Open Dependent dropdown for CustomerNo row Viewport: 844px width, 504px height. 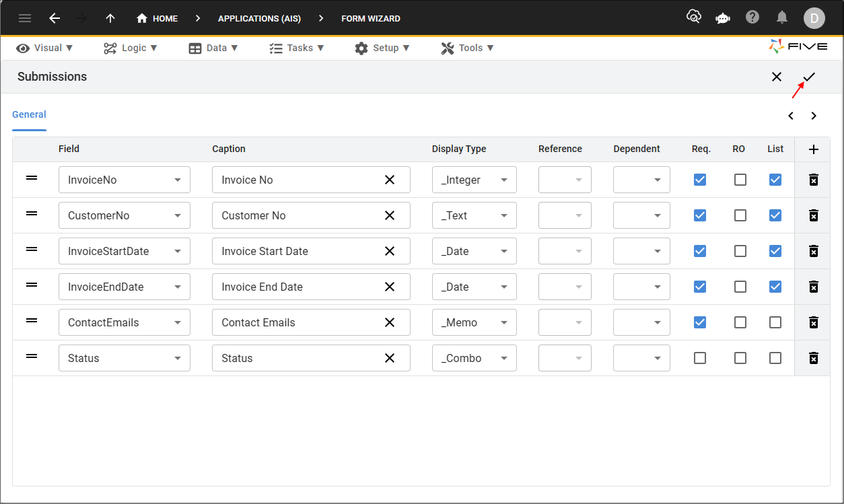pos(641,215)
